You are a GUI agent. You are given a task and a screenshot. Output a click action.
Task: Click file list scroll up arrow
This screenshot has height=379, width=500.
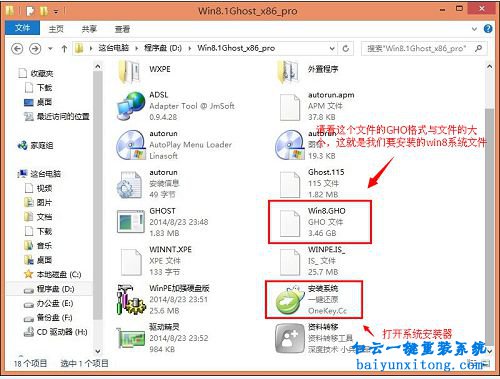coord(489,67)
